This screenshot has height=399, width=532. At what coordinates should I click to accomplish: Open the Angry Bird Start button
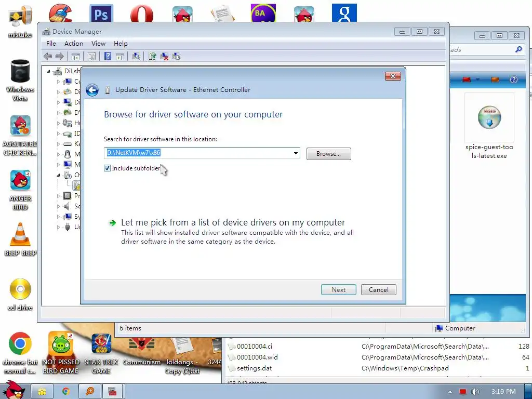tap(14, 390)
